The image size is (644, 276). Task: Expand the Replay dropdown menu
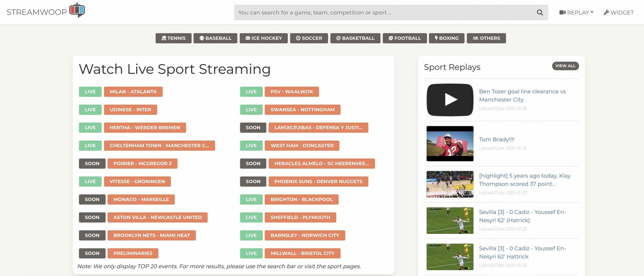(576, 13)
